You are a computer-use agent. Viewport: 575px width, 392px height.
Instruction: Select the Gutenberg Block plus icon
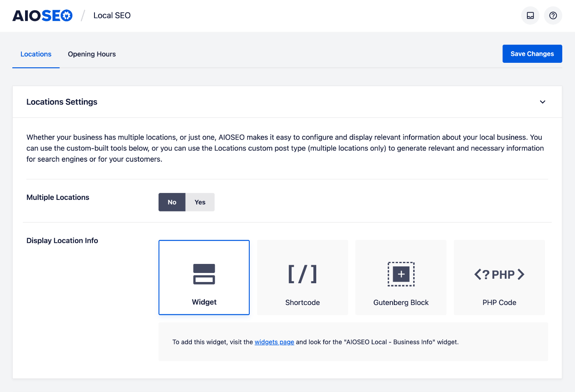401,274
